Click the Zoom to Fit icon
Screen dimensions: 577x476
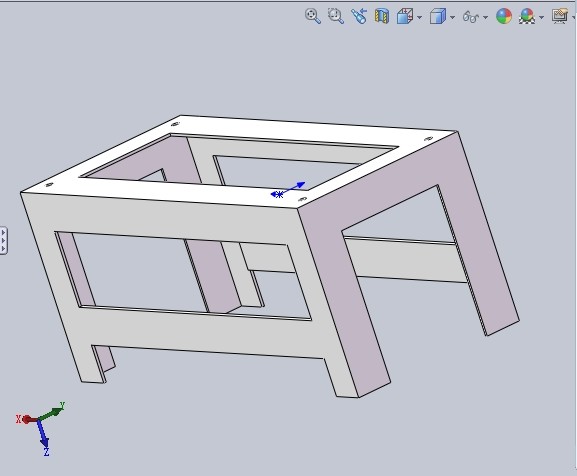[313, 16]
